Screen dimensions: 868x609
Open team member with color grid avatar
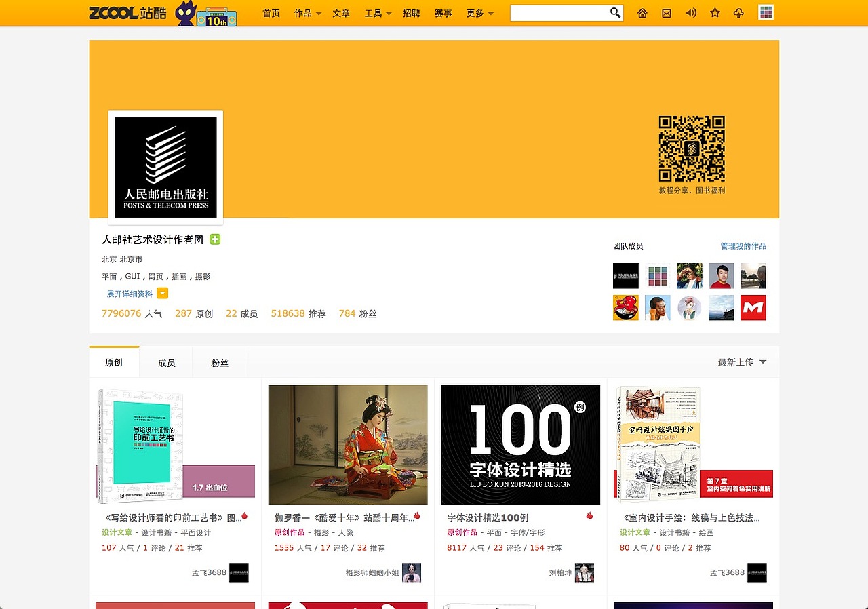pyautogui.click(x=658, y=276)
